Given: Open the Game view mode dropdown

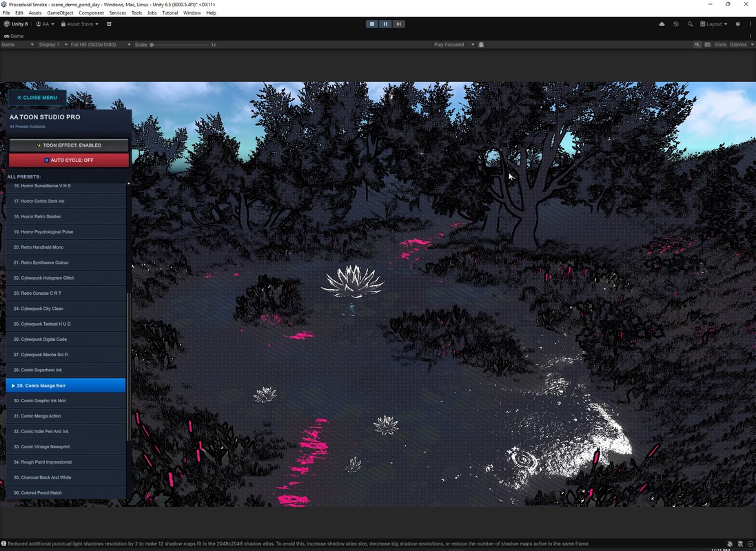Looking at the screenshot, I should pos(17,44).
